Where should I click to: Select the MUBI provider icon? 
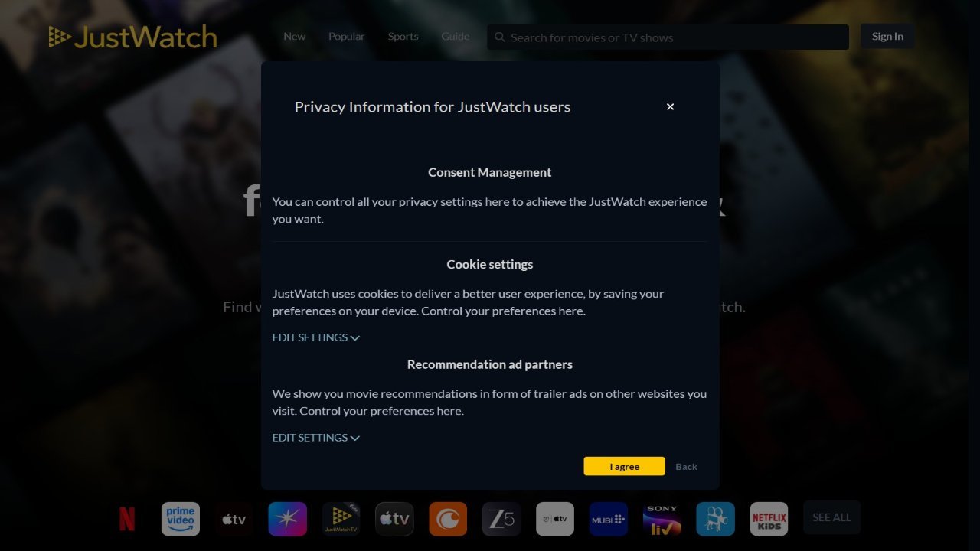(609, 519)
